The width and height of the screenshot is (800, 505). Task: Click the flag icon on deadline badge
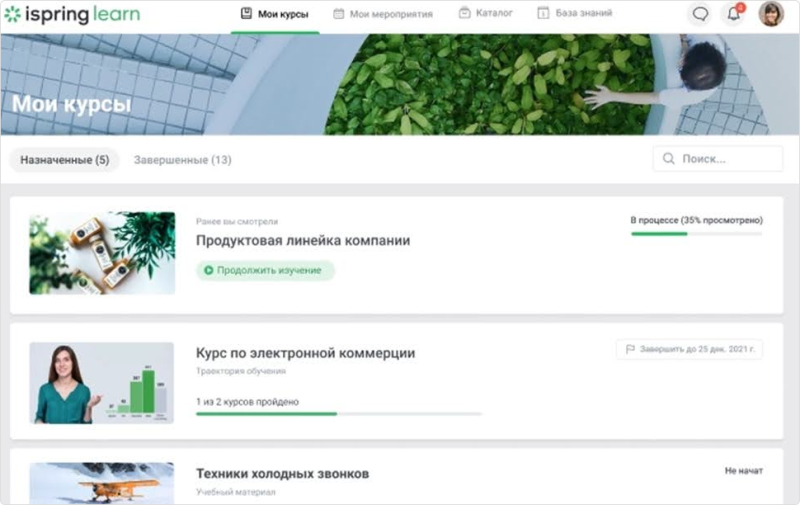pyautogui.click(x=630, y=349)
